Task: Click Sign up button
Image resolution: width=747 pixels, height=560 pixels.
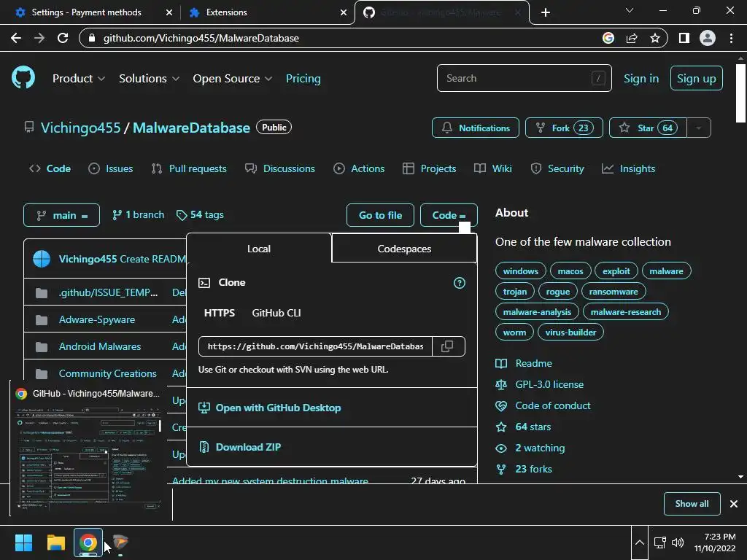Action: tap(696, 79)
